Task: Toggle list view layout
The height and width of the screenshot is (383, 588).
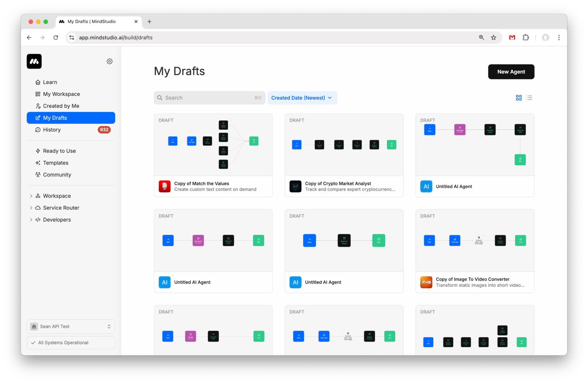Action: point(529,98)
